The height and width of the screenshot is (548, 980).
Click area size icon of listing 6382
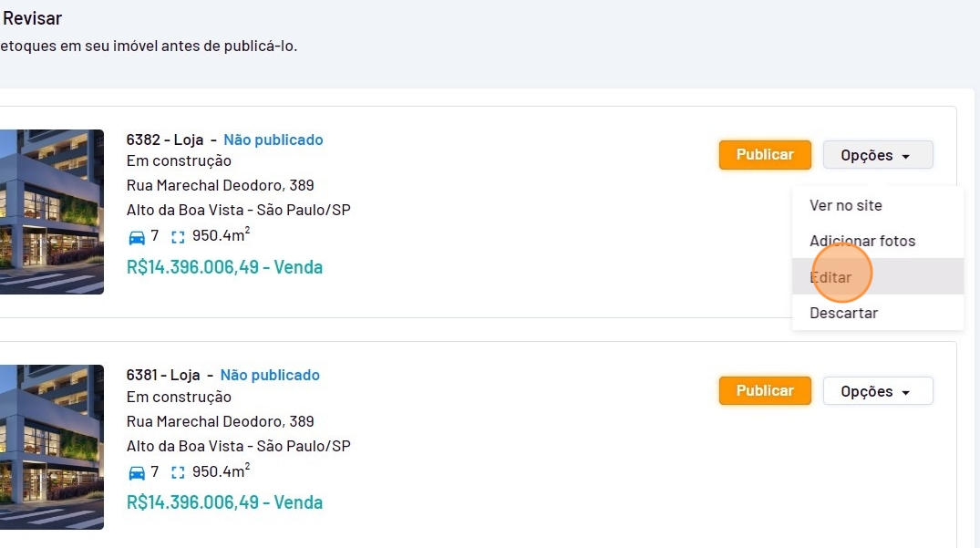[178, 237]
